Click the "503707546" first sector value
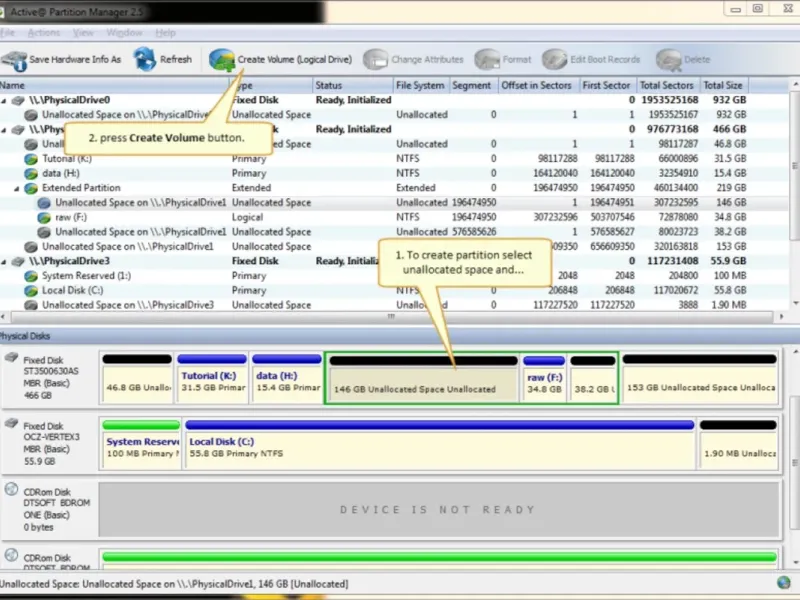The image size is (800, 600). coord(612,217)
